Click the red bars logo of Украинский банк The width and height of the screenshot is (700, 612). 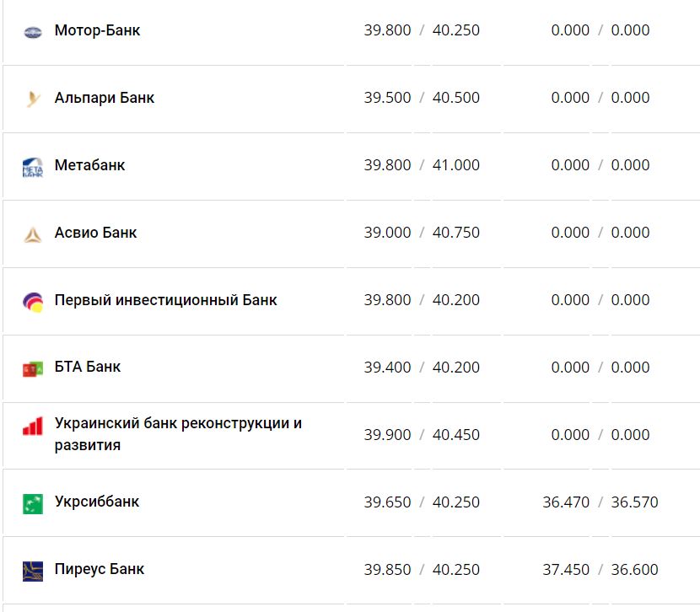tap(32, 427)
